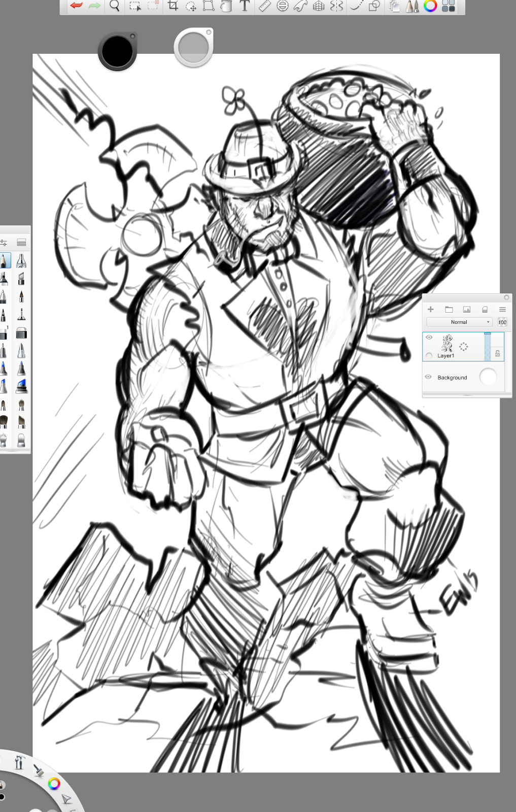The width and height of the screenshot is (516, 812).
Task: Select the Distort transform tool
Action: tap(208, 6)
